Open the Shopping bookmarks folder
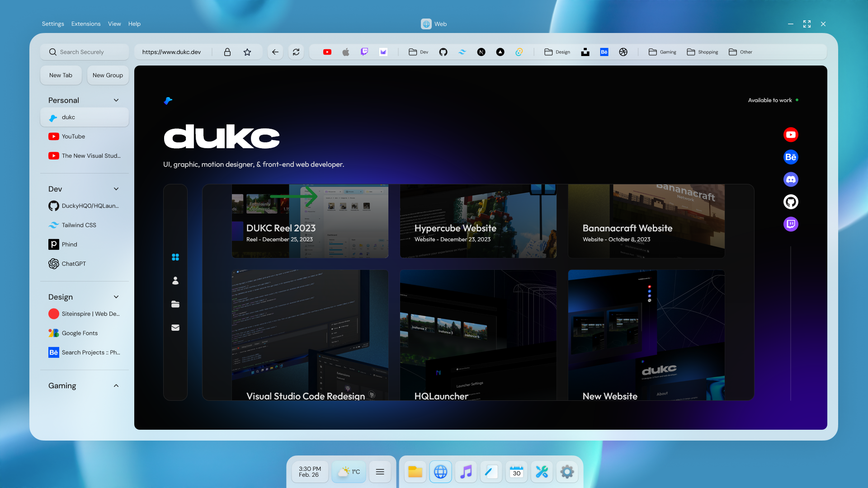 point(703,52)
